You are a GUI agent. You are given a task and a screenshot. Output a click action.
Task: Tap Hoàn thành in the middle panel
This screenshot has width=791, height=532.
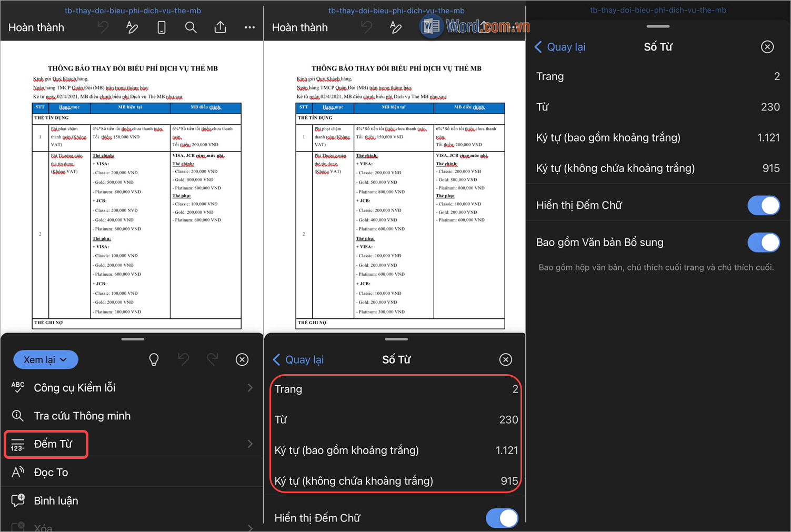[300, 27]
